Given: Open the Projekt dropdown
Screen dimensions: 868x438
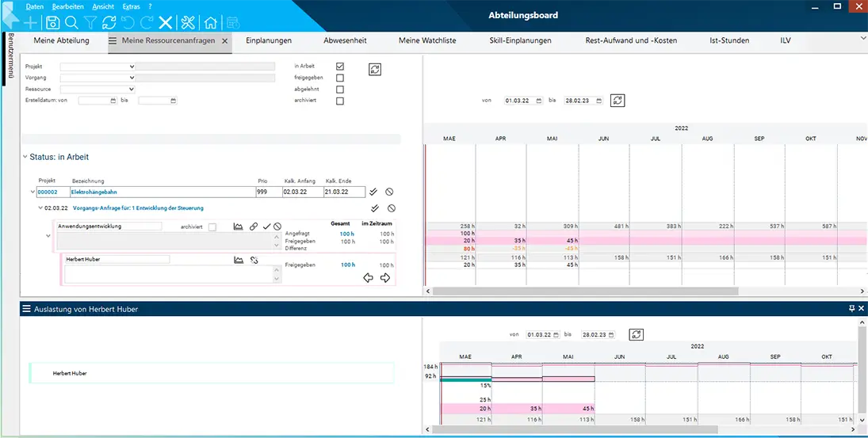Looking at the screenshot, I should (98, 67).
